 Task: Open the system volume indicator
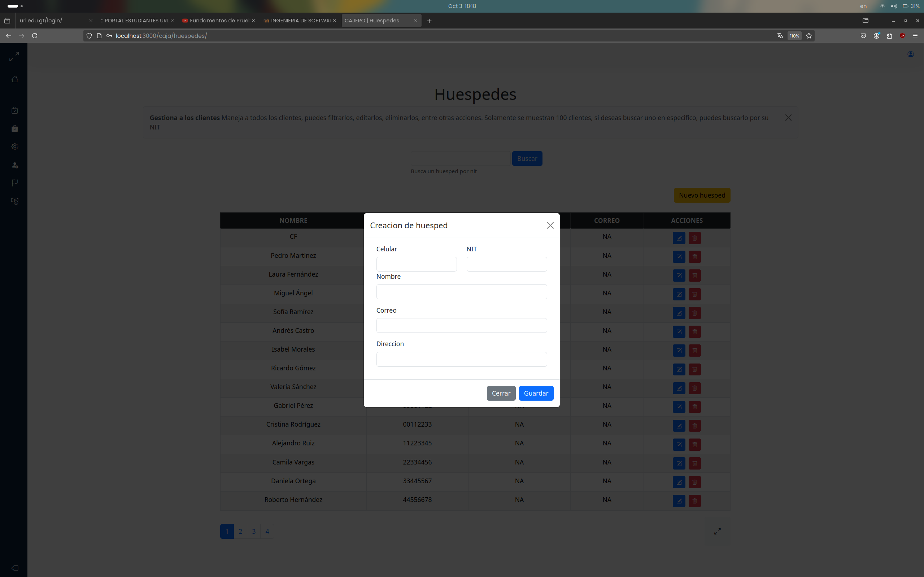893,6
